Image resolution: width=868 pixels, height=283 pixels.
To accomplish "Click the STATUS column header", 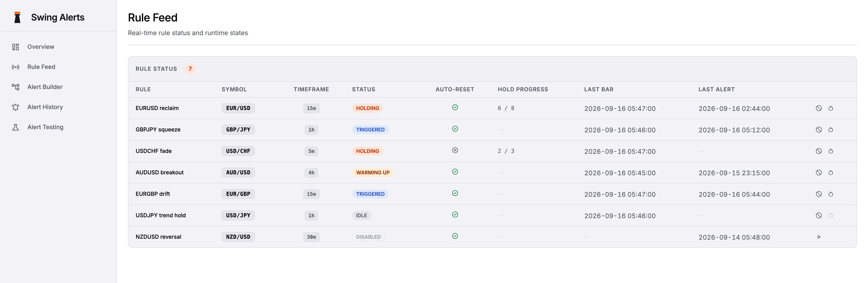I will click(x=364, y=89).
